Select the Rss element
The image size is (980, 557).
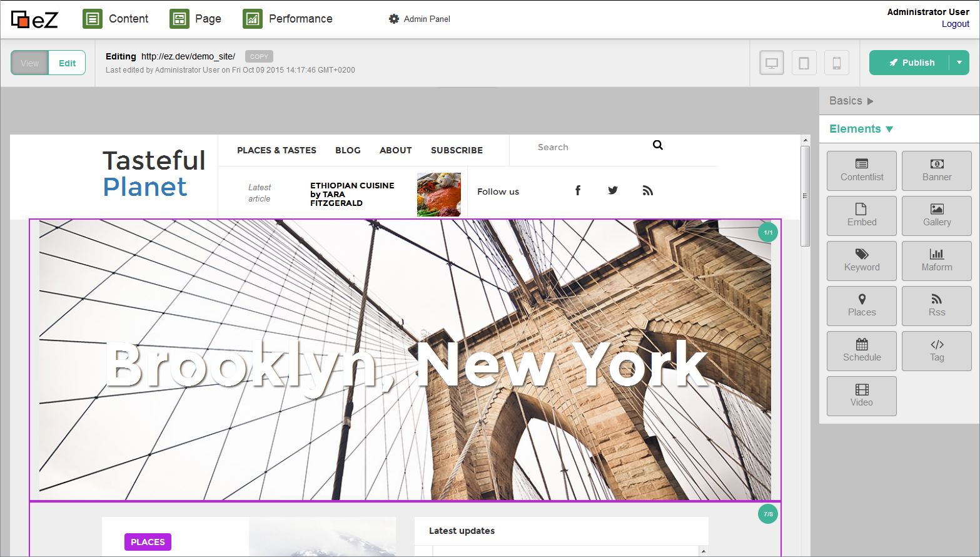pyautogui.click(x=937, y=306)
